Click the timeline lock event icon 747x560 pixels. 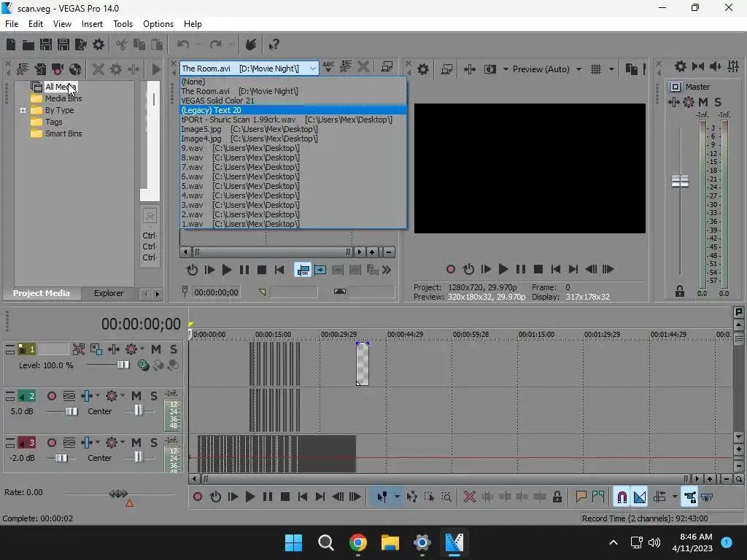[557, 497]
